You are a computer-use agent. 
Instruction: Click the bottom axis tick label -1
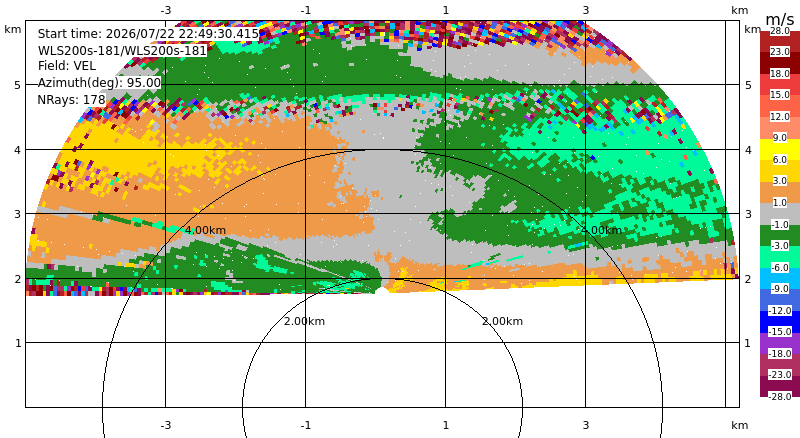(x=306, y=425)
